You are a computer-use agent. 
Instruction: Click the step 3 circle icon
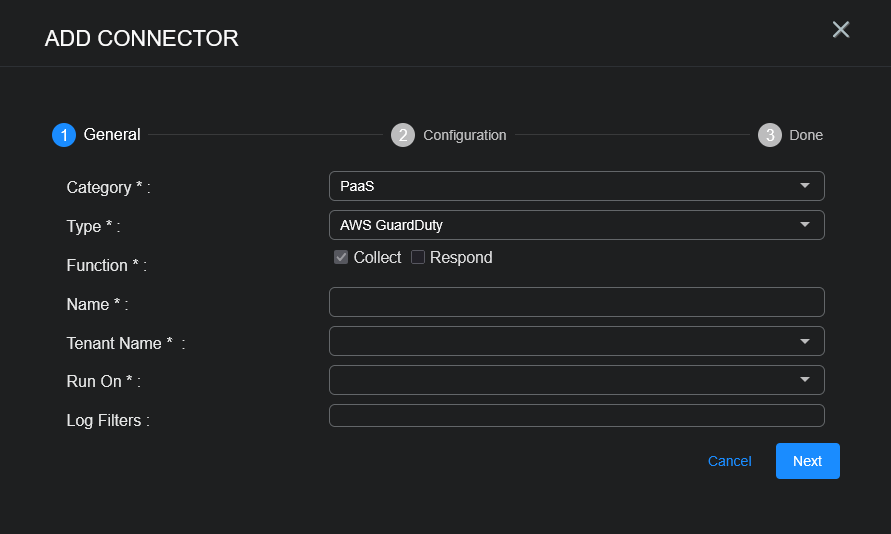click(769, 135)
